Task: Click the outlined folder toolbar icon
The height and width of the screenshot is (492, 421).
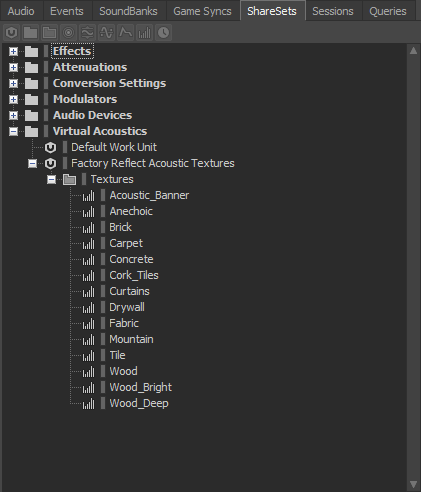Action: coord(49,33)
